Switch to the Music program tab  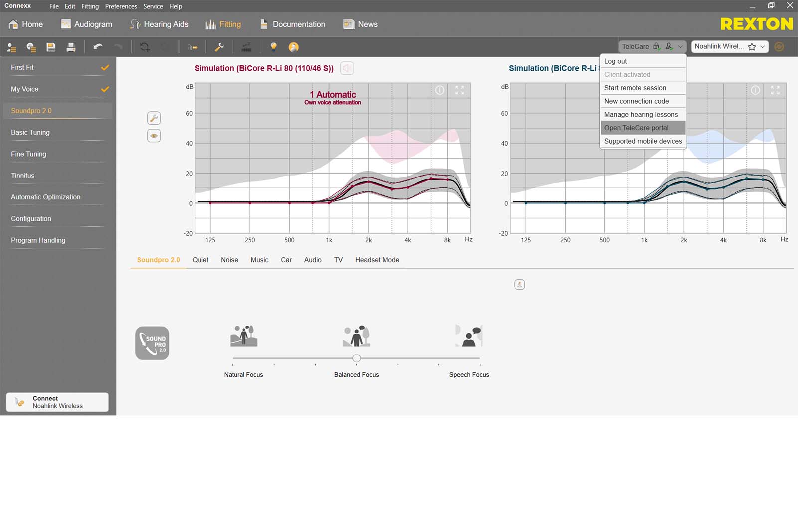point(259,260)
